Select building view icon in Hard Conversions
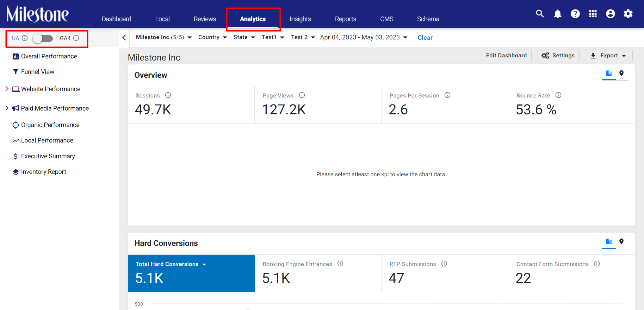This screenshot has width=644, height=310. (x=609, y=241)
